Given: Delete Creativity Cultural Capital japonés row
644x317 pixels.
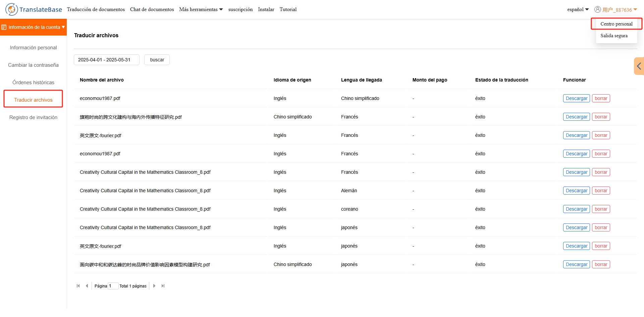Looking at the screenshot, I should point(601,227).
